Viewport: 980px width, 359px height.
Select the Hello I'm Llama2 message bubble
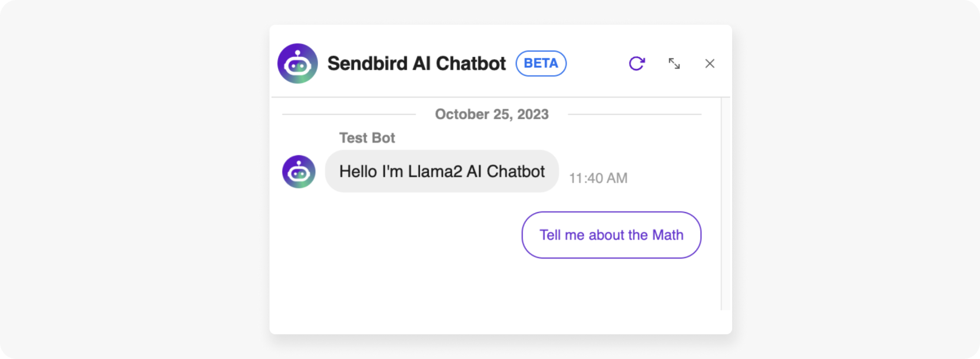click(442, 171)
